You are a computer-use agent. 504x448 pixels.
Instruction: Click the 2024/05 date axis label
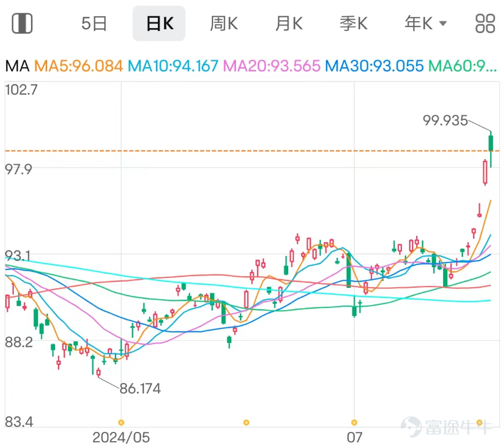(121, 438)
